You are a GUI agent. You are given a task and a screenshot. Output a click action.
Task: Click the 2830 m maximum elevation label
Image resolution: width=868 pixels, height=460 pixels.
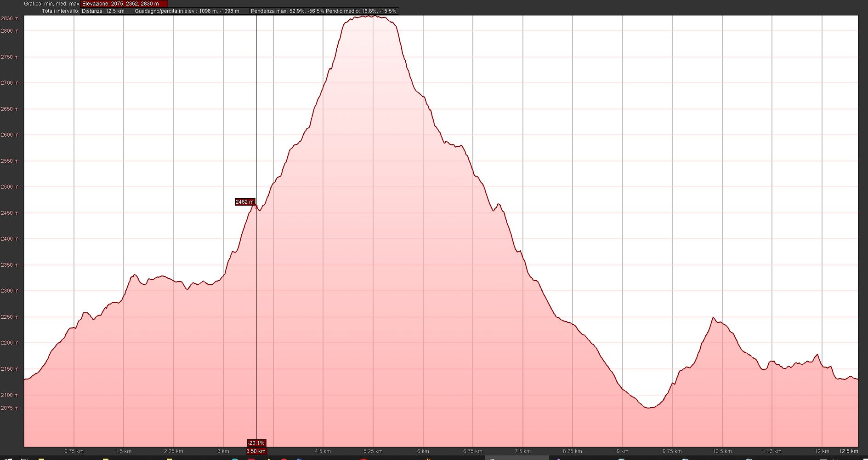click(x=10, y=18)
